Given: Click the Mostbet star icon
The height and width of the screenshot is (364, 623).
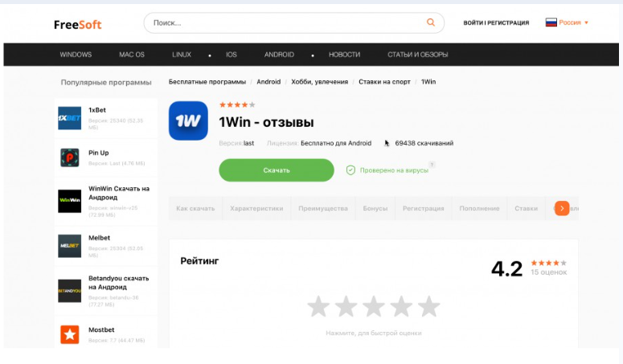Looking at the screenshot, I should (x=69, y=334).
